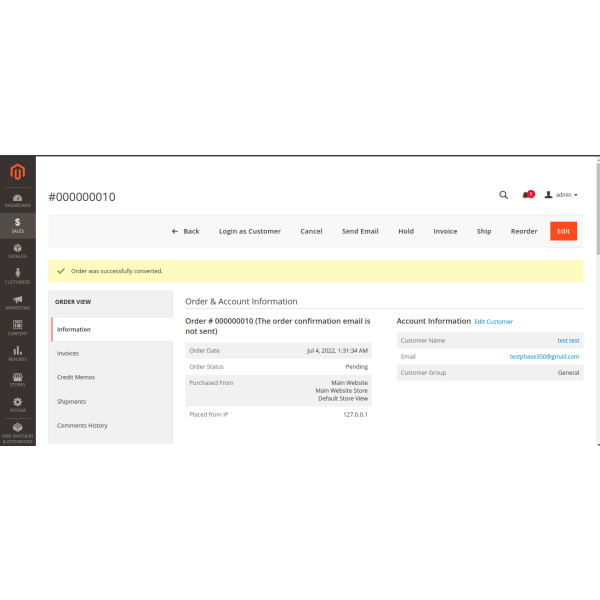Open the notifications bell icon
This screenshot has height=600, width=600.
(527, 195)
